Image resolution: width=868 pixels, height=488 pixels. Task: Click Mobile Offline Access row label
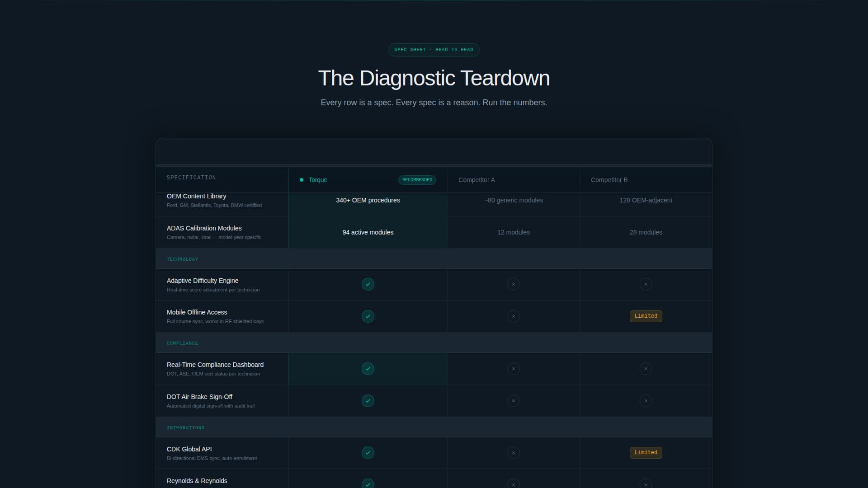click(x=197, y=312)
